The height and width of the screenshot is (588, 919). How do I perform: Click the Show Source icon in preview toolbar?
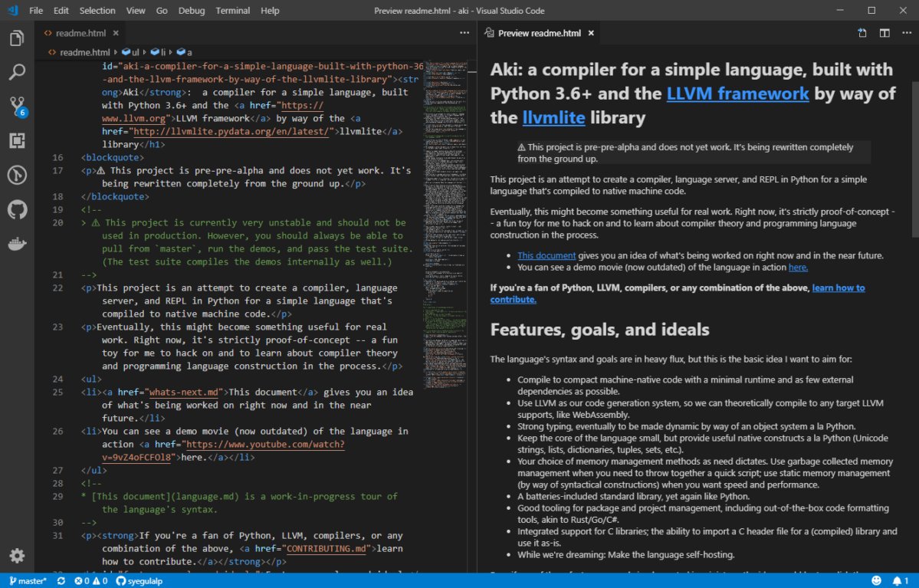point(862,33)
